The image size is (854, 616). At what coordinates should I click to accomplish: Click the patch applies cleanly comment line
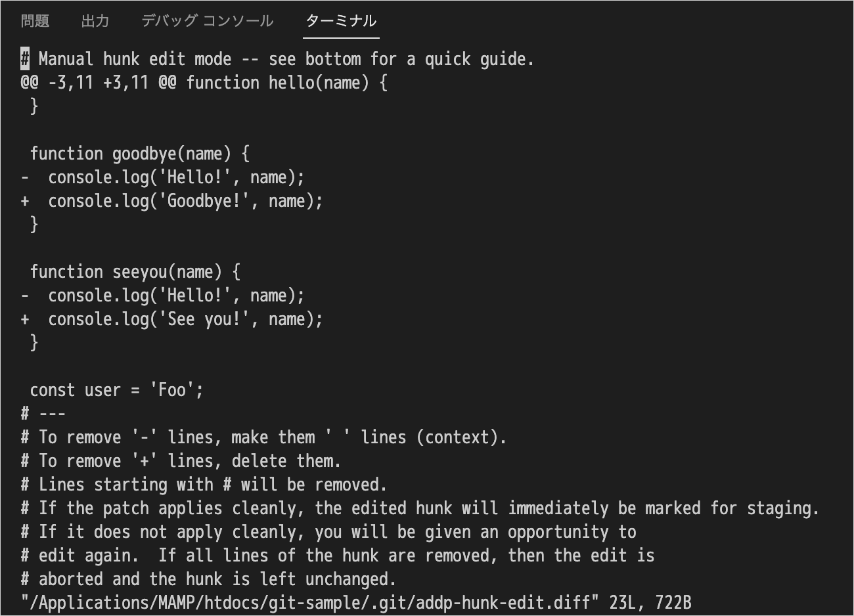tap(420, 508)
